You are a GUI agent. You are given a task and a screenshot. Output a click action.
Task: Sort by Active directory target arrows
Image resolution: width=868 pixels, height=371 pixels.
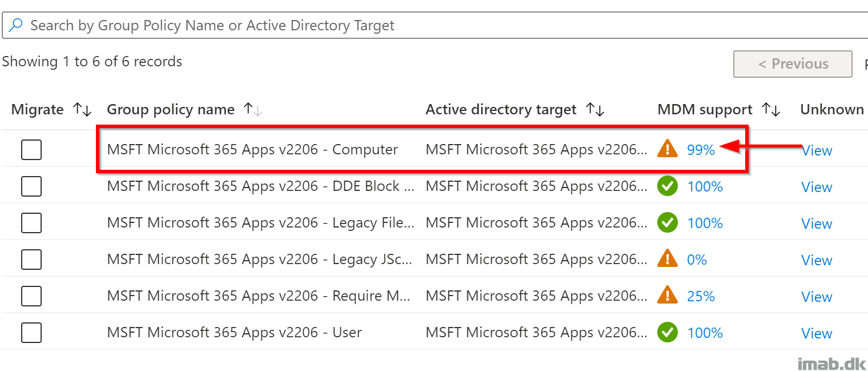596,110
